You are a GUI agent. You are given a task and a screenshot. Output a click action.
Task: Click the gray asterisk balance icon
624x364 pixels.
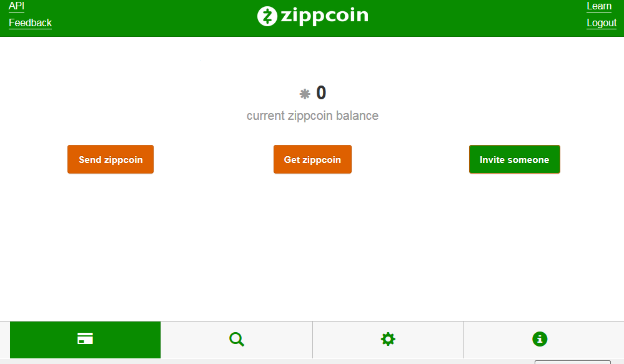point(305,94)
